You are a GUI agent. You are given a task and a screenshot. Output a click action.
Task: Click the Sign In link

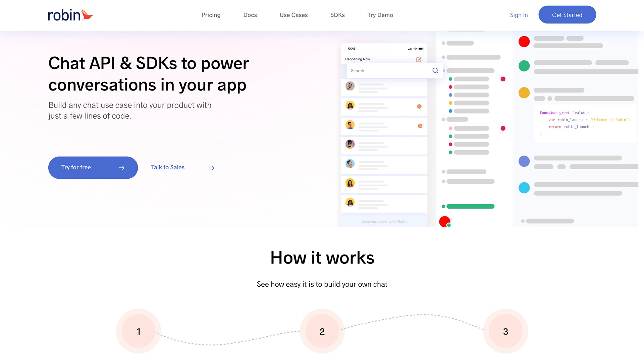(x=519, y=15)
